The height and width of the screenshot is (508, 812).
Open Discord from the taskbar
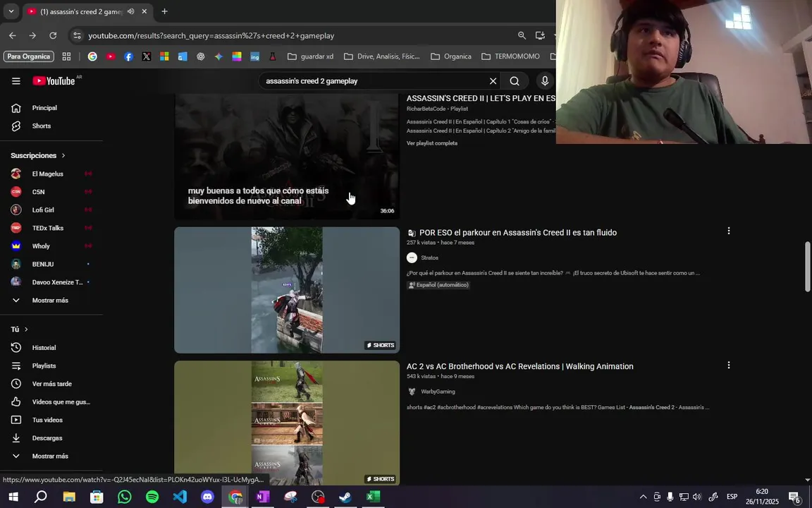pyautogui.click(x=207, y=497)
